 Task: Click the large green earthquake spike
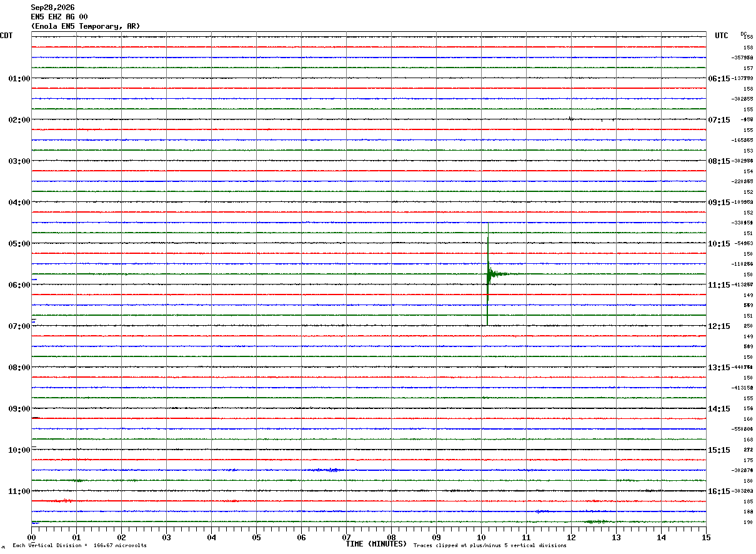(487, 274)
